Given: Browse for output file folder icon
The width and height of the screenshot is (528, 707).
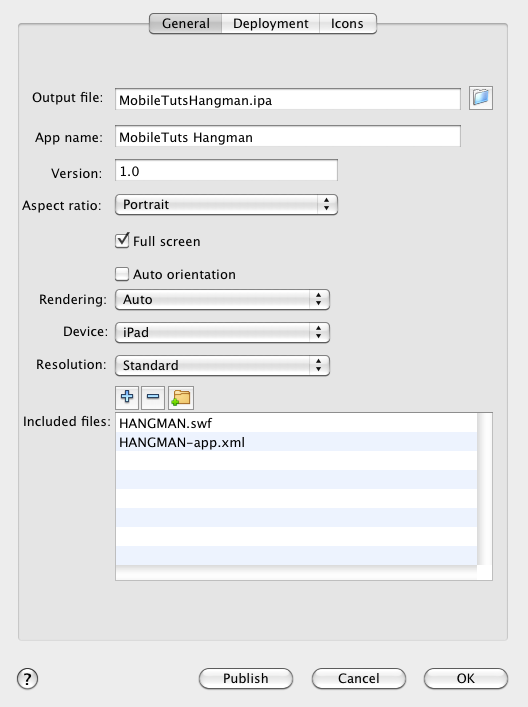Looking at the screenshot, I should pos(481,98).
